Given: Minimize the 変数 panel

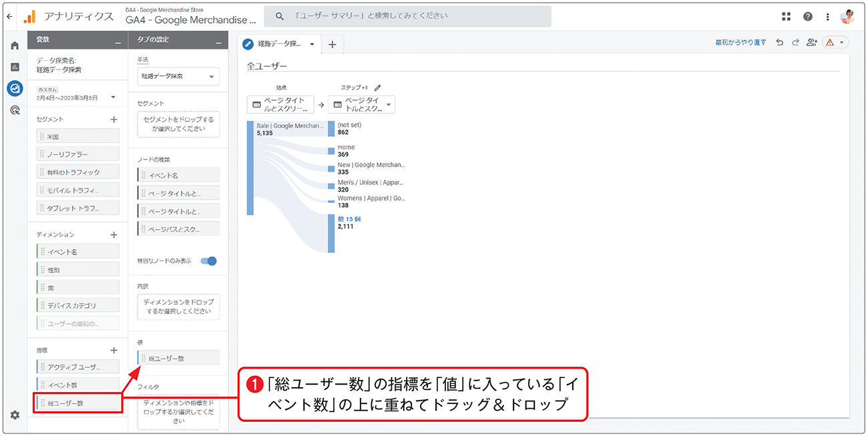Looking at the screenshot, I should (118, 43).
